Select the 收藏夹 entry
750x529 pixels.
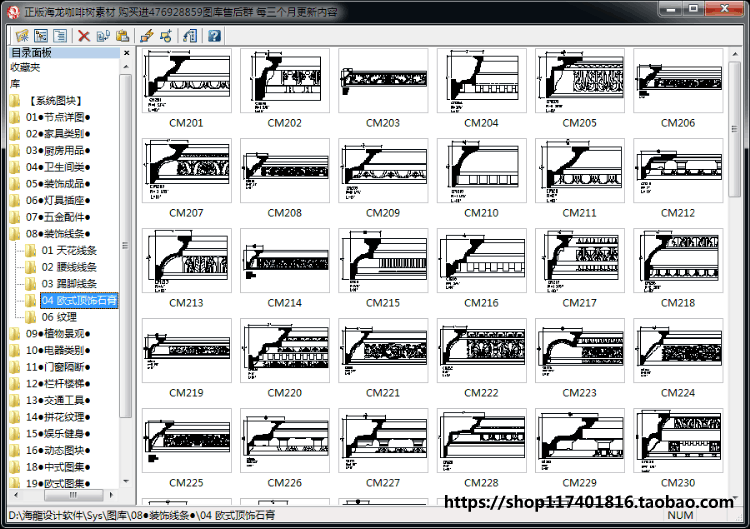(x=25, y=67)
